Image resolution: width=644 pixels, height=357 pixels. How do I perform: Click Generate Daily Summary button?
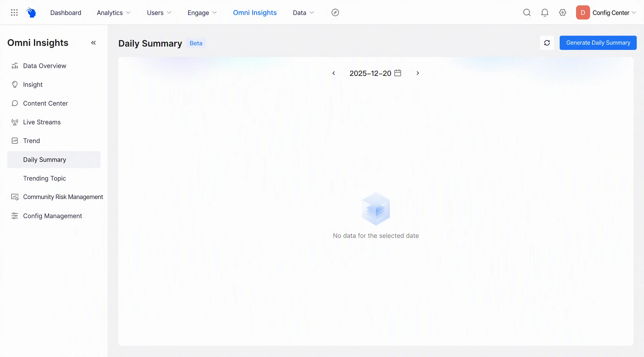coord(598,43)
